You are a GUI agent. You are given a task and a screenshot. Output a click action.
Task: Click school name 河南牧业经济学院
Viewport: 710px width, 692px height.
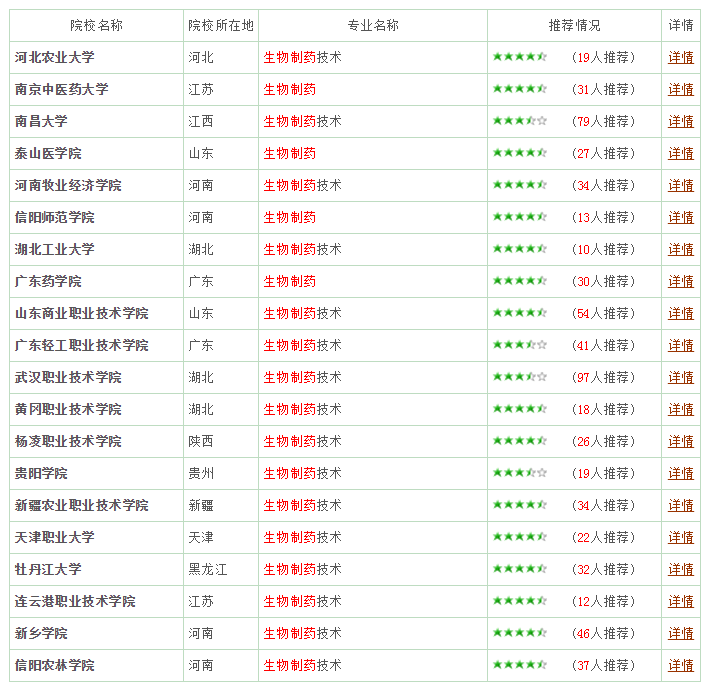(68, 186)
